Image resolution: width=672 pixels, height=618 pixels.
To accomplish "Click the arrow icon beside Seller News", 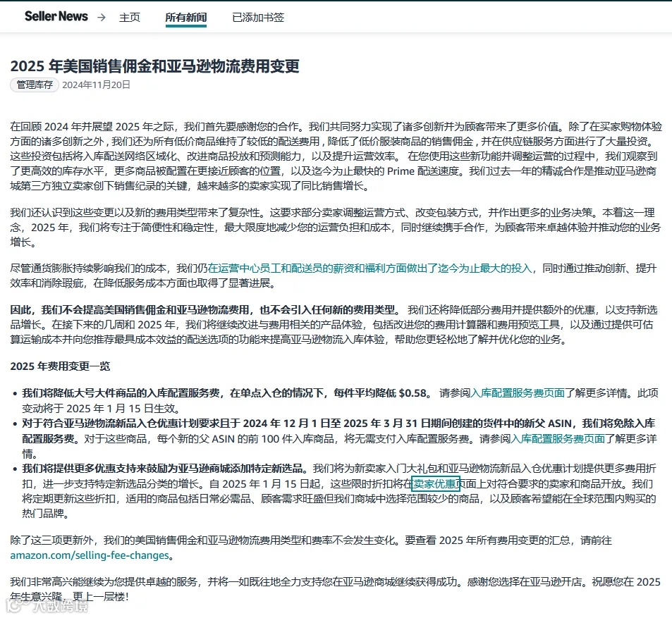I will (x=102, y=17).
